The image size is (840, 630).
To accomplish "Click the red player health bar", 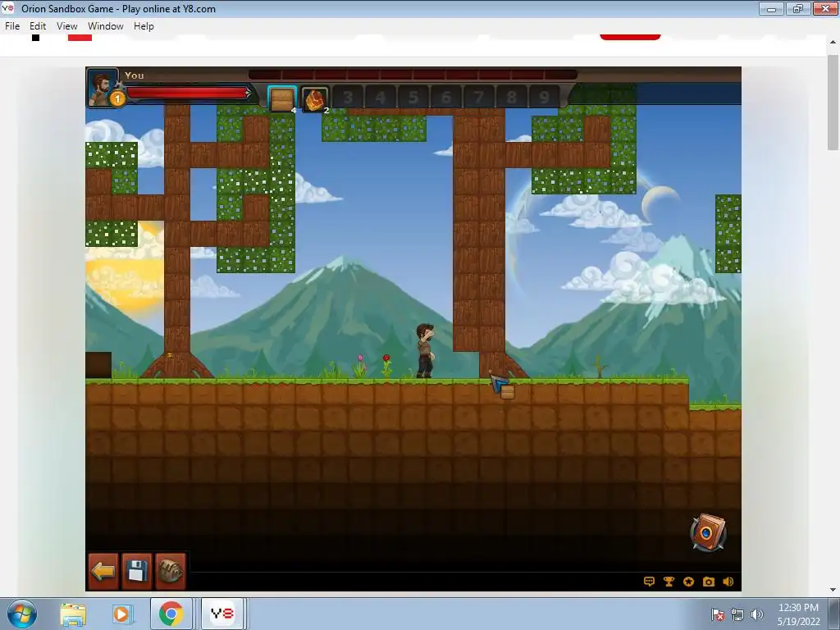I will [188, 94].
